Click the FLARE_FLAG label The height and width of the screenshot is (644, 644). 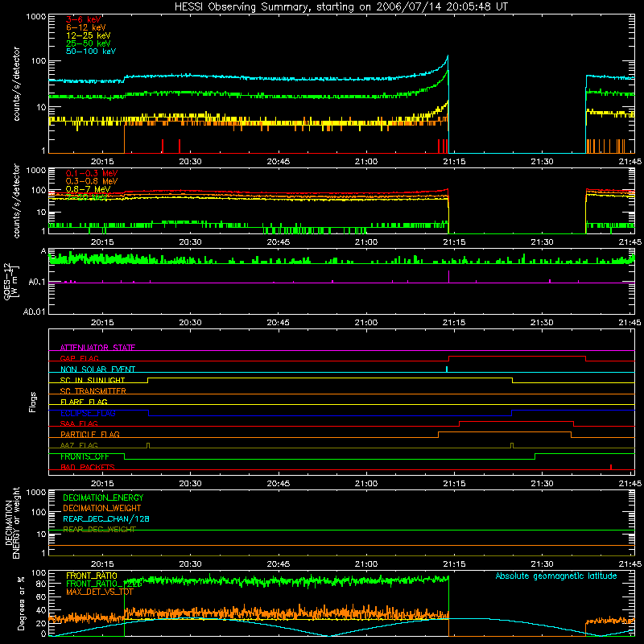[84, 402]
